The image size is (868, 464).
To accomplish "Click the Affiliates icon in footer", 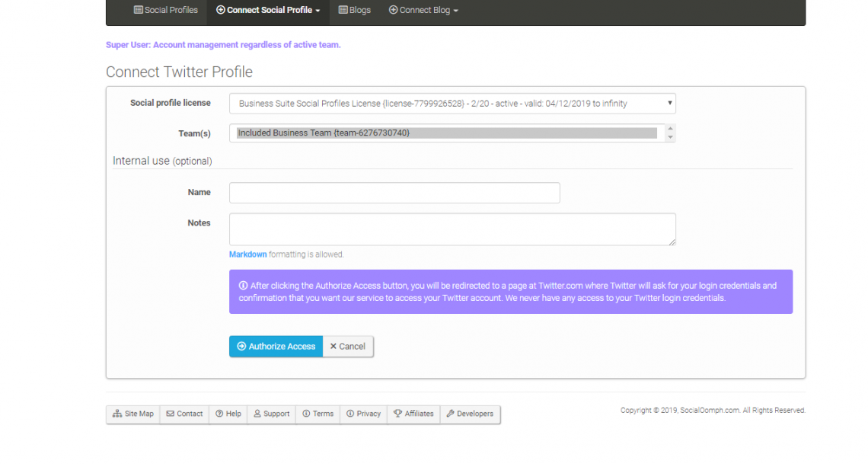I will (x=397, y=414).
